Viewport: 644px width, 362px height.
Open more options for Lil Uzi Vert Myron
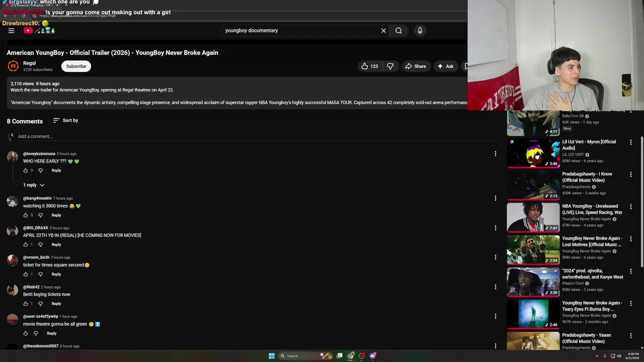coord(630,142)
